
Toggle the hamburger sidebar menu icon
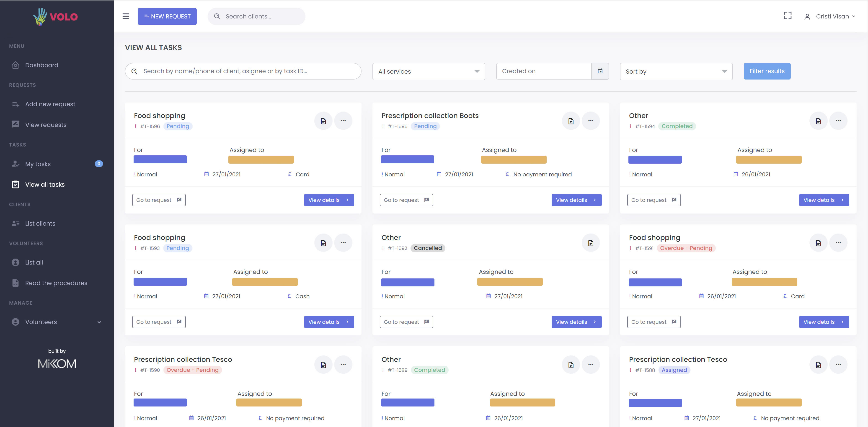(x=126, y=16)
